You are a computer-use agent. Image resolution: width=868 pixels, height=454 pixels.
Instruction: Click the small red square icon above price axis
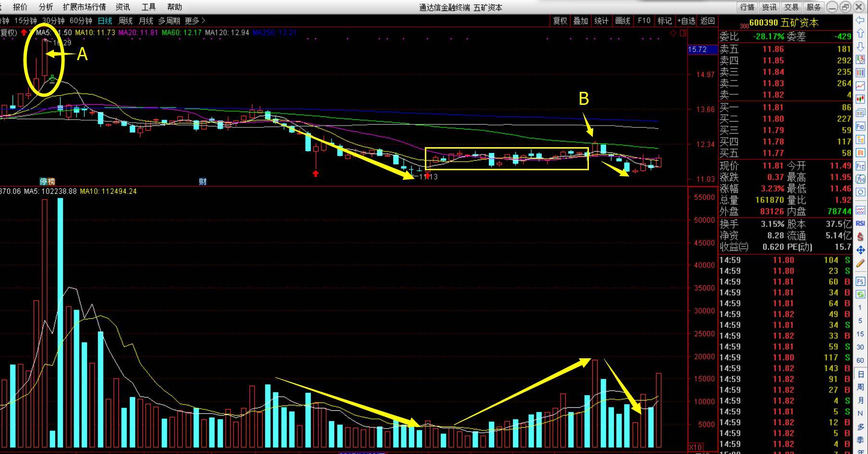tap(683, 33)
